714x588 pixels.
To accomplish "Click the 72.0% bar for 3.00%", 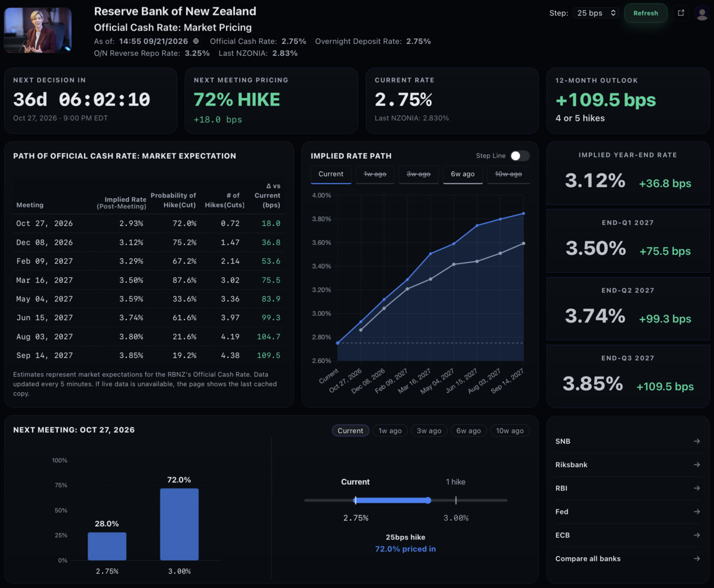I will coord(179,524).
